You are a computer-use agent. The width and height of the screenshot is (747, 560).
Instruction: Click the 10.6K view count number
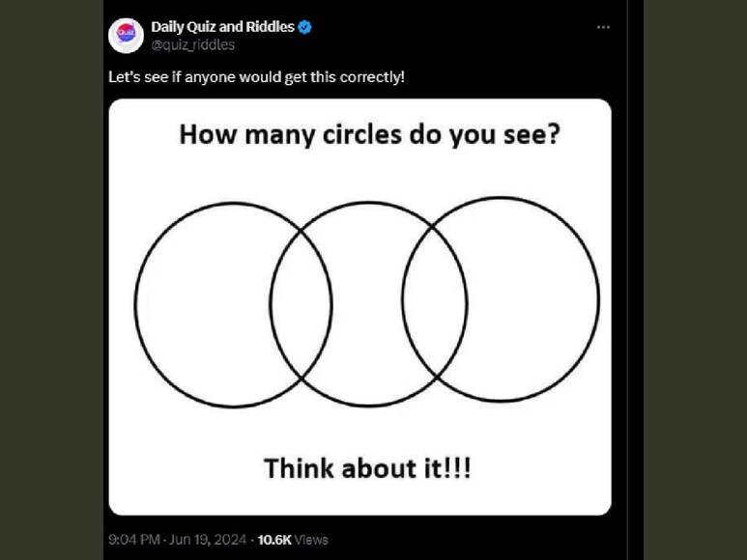[274, 540]
